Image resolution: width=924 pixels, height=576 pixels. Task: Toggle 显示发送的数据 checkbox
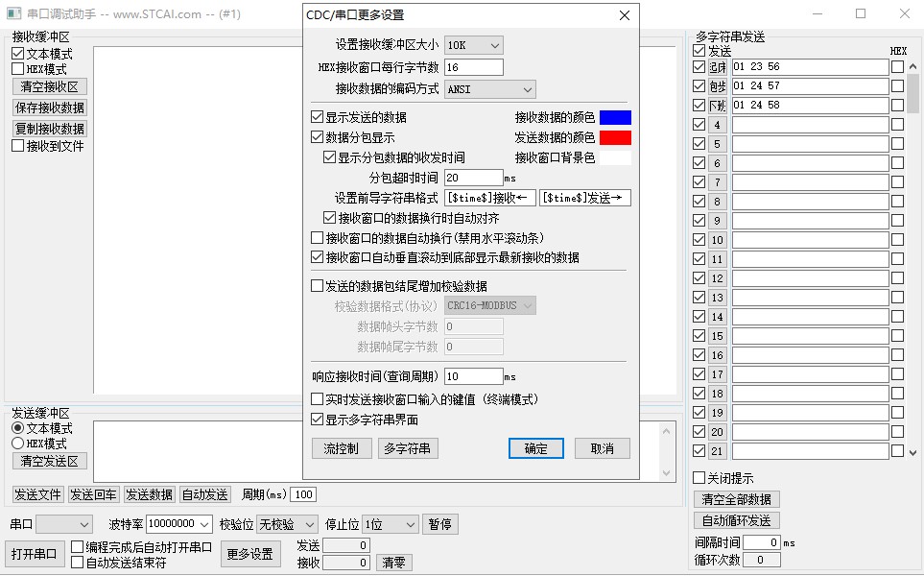317,117
